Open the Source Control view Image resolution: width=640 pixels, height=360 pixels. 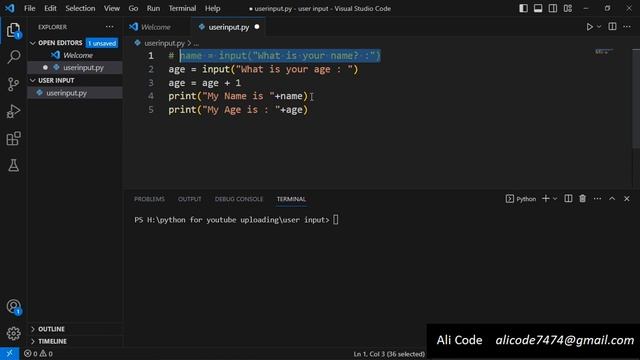13,84
